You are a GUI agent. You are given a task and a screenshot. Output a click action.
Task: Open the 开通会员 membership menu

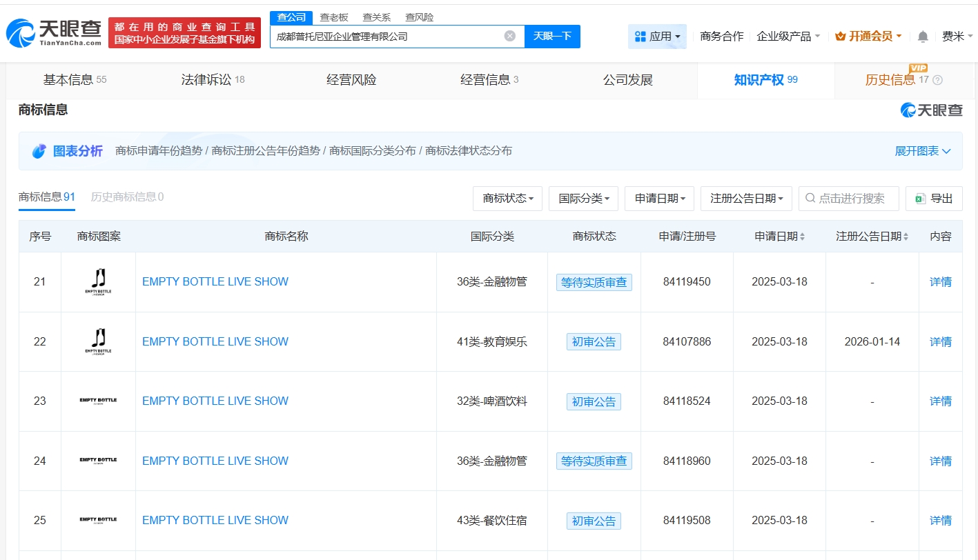[x=868, y=37]
